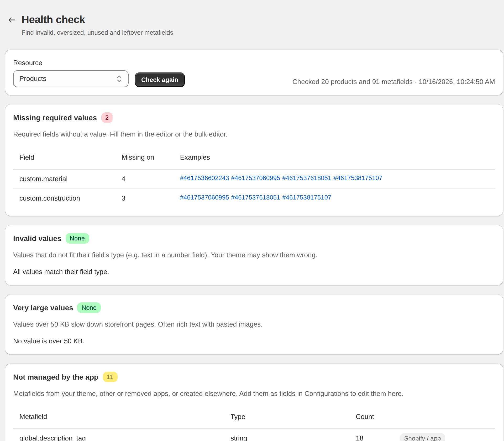The image size is (504, 441).
Task: Open product link #4617536602243 in custom.material row
Action: pos(204,178)
